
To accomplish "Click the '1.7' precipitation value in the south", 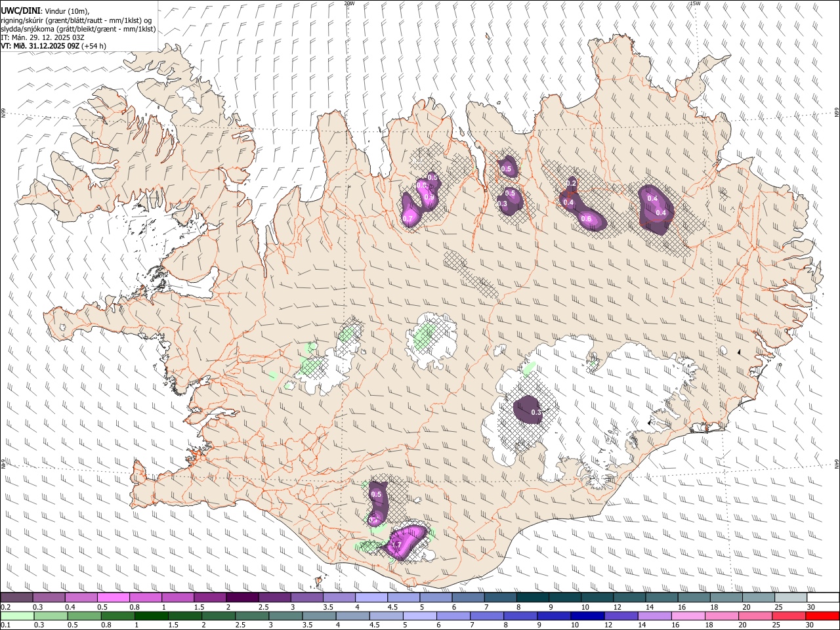I will coord(396,545).
